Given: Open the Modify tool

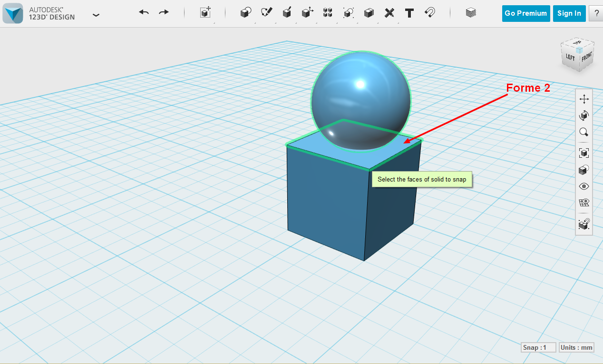Looking at the screenshot, I should coord(307,13).
